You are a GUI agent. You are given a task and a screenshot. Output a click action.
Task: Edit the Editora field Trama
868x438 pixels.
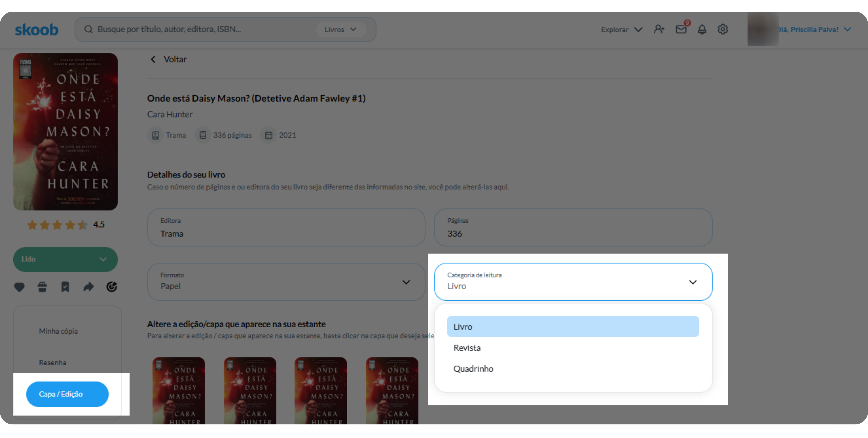tap(286, 228)
